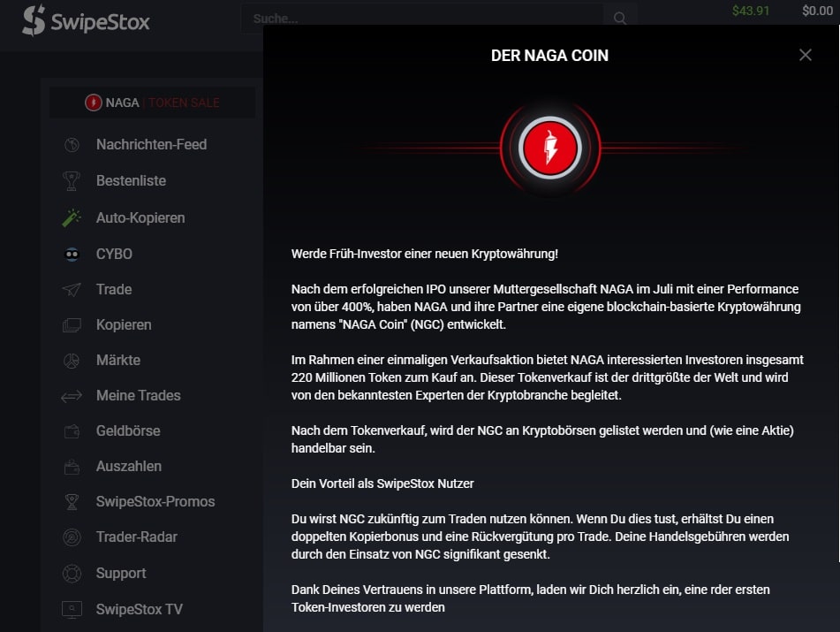The height and width of the screenshot is (632, 840).
Task: Click the green $43.91 balance
Action: [x=751, y=11]
